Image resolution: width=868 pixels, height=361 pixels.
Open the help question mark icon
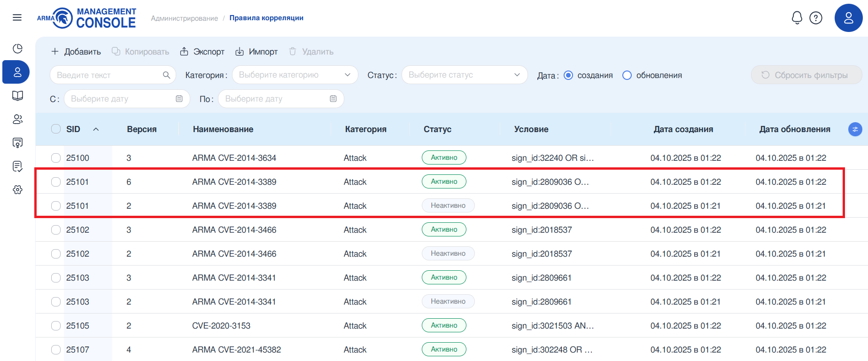(x=816, y=18)
